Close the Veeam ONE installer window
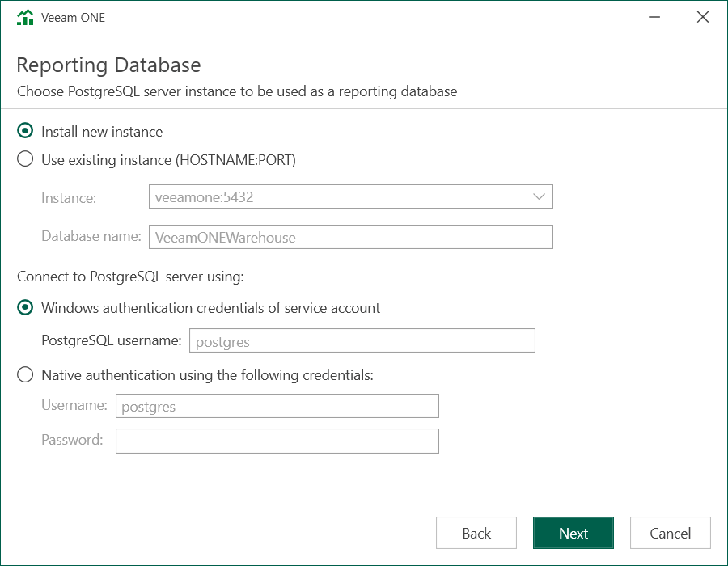Image resolution: width=728 pixels, height=566 pixels. pos(702,17)
